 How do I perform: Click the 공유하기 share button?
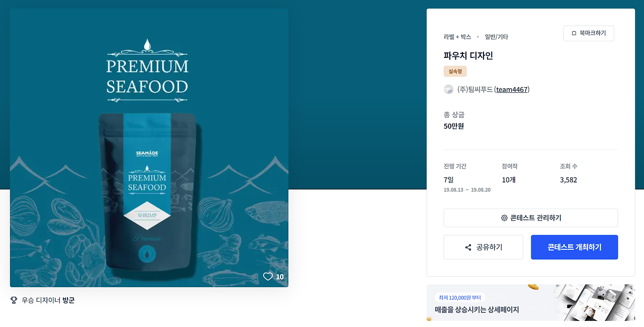click(x=484, y=247)
